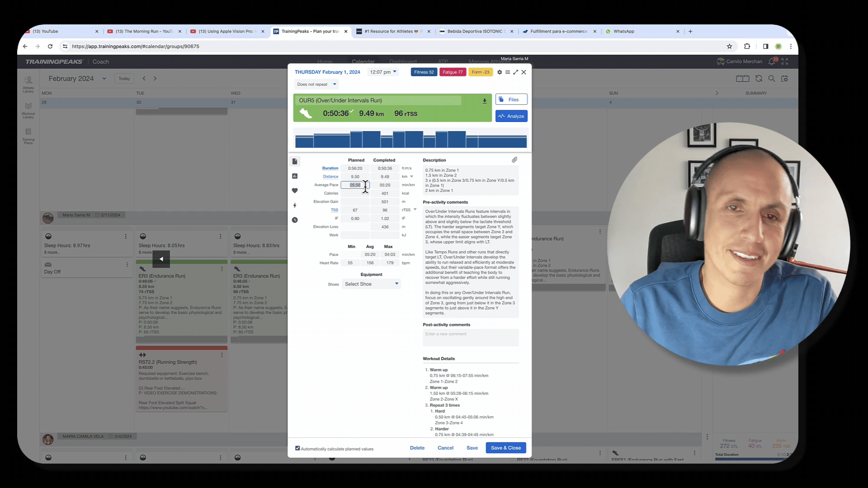Switch to the WhatsApp browser tab

(x=642, y=32)
